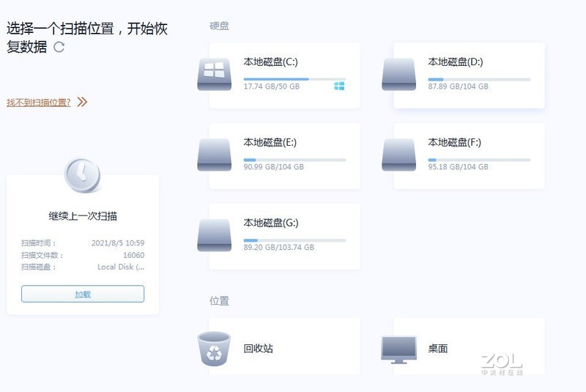Viewport: 586px width, 392px height.
Task: Click the 继续上一次扫描 title
Action: (83, 216)
